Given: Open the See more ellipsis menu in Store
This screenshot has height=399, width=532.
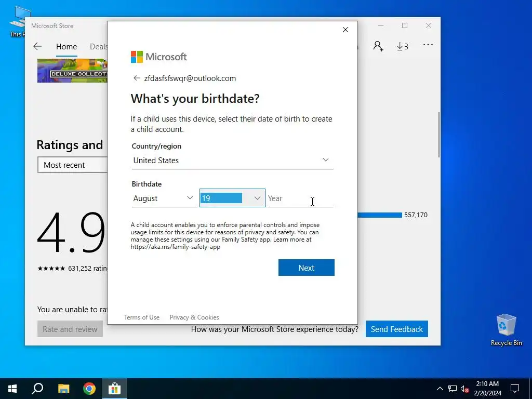Looking at the screenshot, I should pyautogui.click(x=428, y=45).
